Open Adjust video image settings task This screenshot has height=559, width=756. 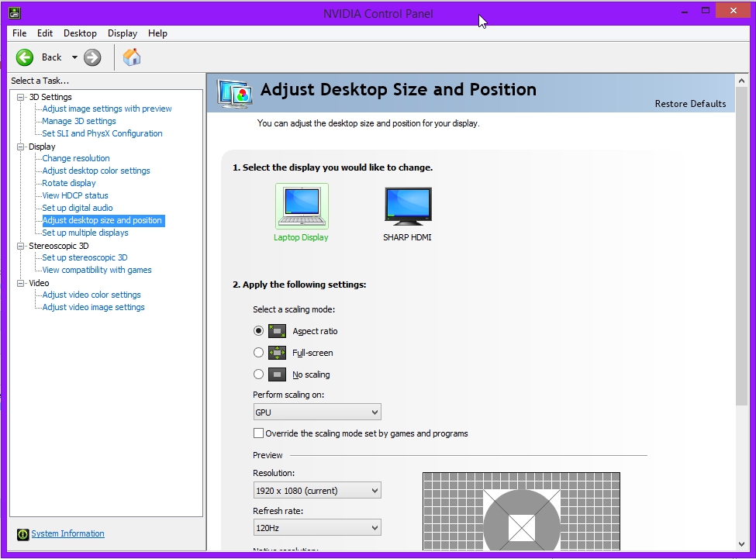pyautogui.click(x=94, y=308)
